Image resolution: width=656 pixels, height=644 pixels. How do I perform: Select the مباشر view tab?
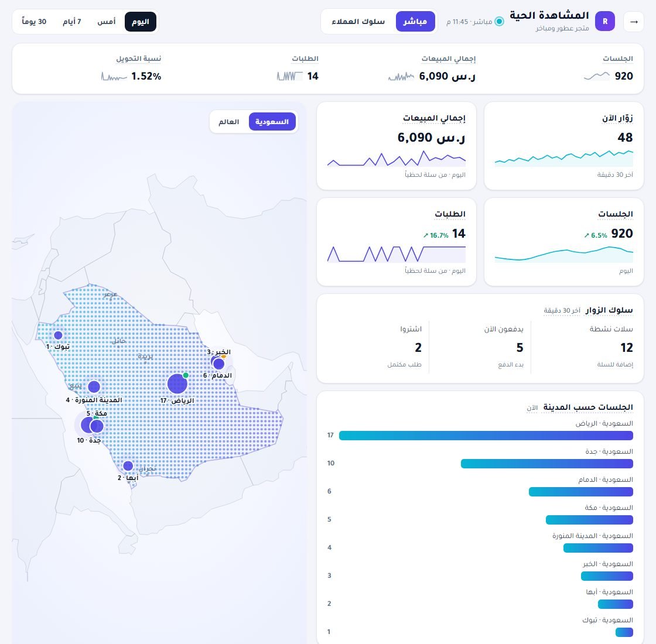tap(415, 22)
